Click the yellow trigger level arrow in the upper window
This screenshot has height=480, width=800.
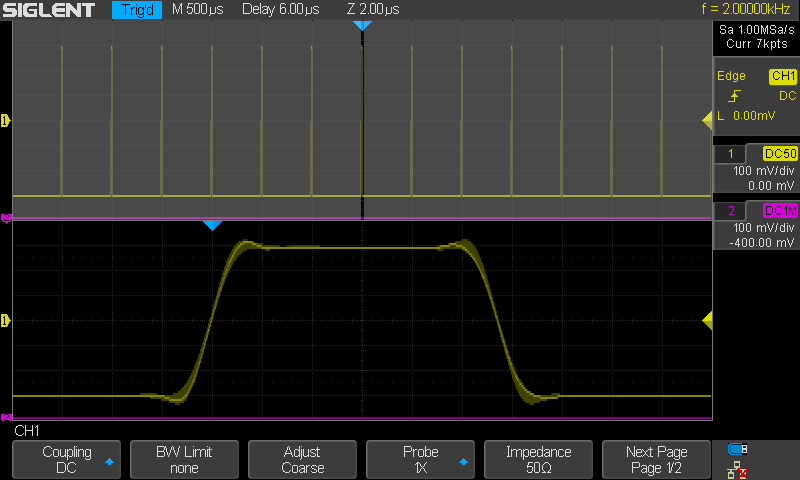[x=707, y=121]
